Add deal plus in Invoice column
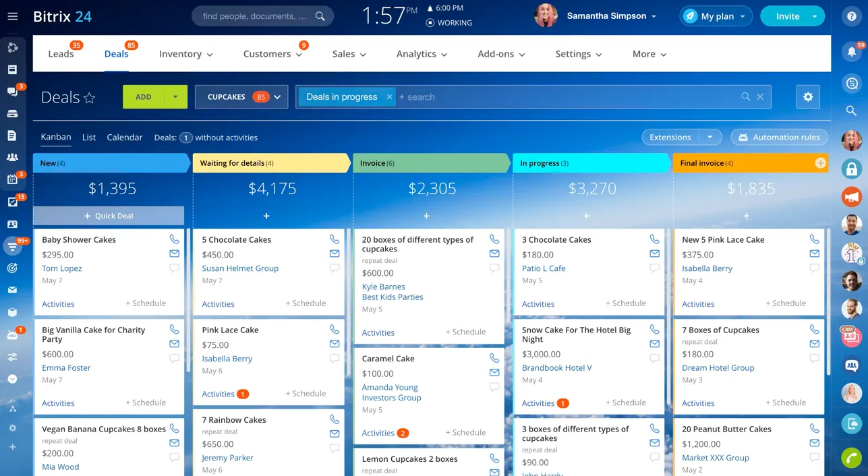 [x=426, y=216]
